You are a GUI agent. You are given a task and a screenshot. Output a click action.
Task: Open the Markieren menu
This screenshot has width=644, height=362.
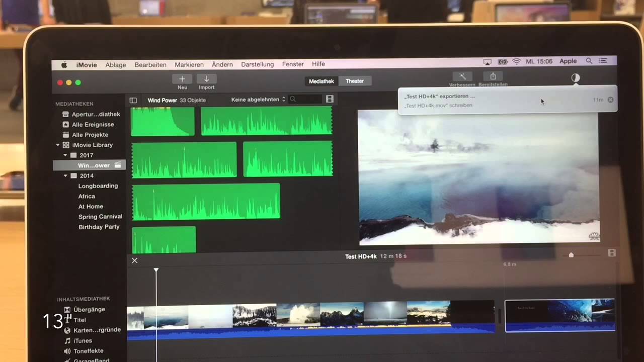(189, 65)
